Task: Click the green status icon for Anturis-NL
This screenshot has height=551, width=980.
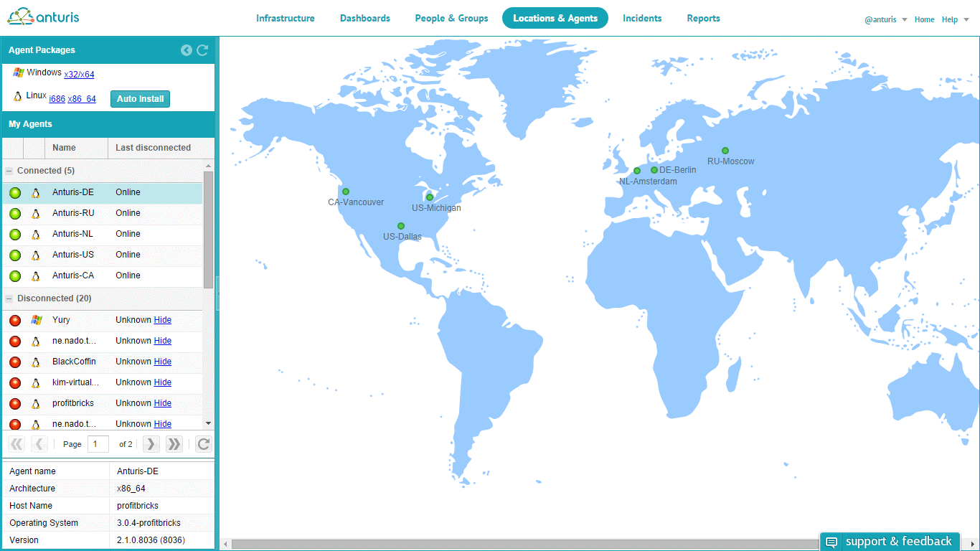Action: (x=15, y=234)
